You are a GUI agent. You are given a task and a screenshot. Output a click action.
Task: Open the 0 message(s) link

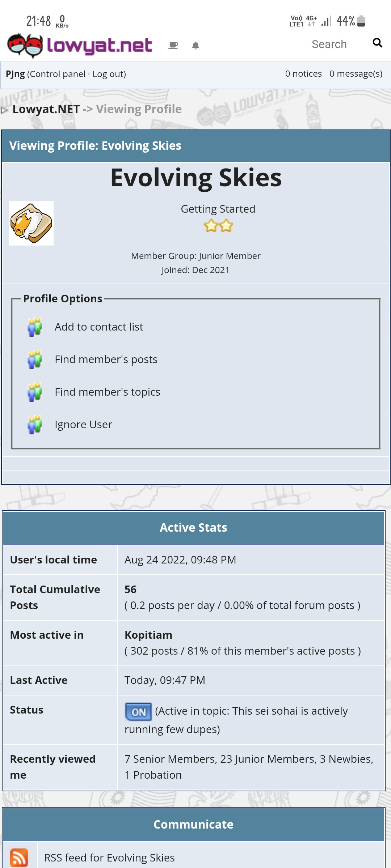[x=356, y=74]
